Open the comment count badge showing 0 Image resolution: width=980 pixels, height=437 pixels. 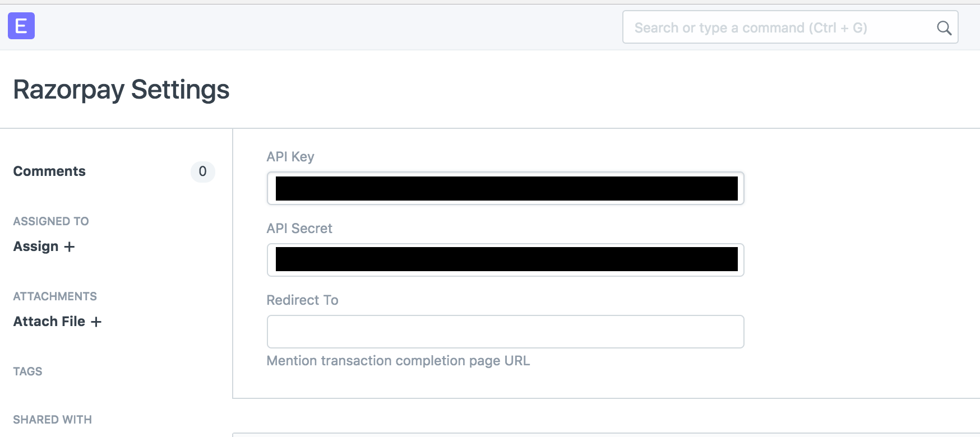[x=203, y=172]
